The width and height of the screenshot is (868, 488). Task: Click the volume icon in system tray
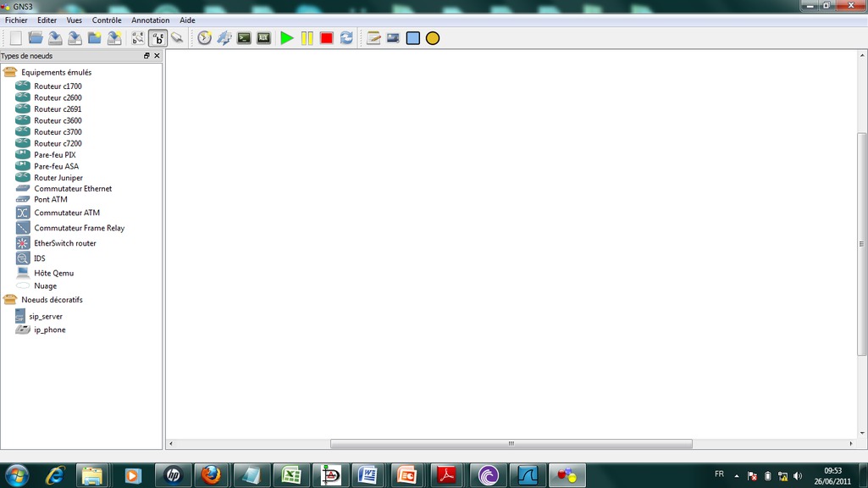pyautogui.click(x=798, y=476)
